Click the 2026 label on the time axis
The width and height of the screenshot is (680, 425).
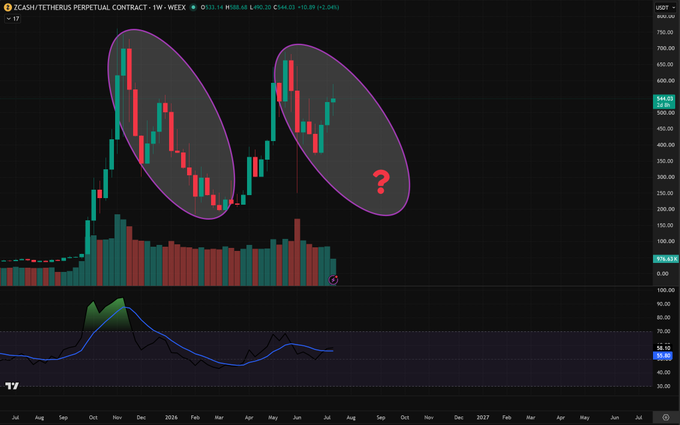[171, 418]
